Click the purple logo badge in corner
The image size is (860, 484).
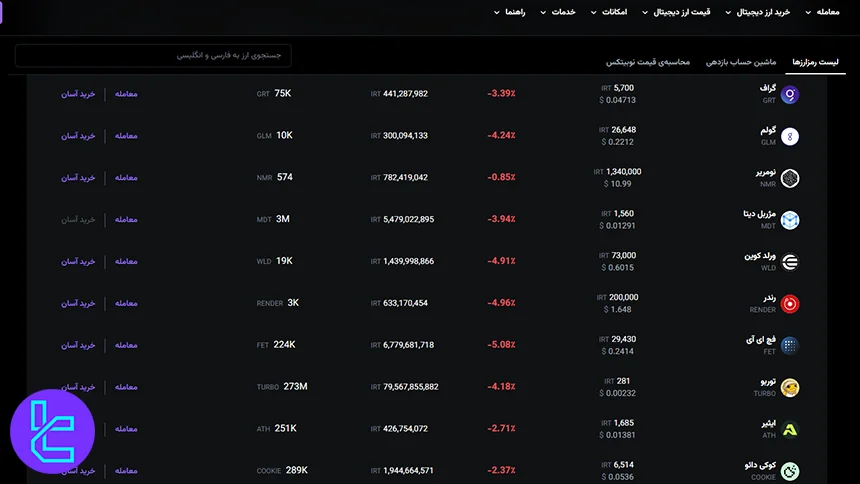(52, 431)
